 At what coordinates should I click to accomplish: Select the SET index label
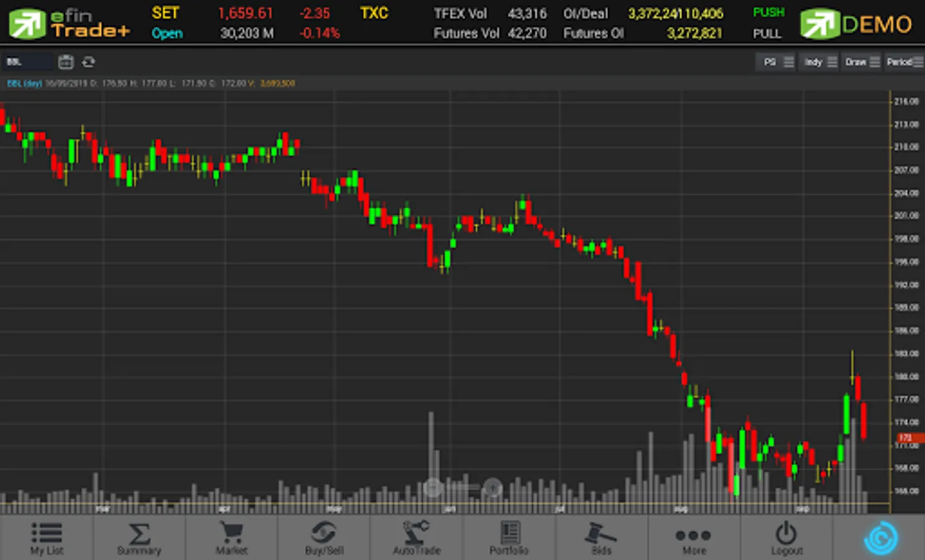point(165,13)
